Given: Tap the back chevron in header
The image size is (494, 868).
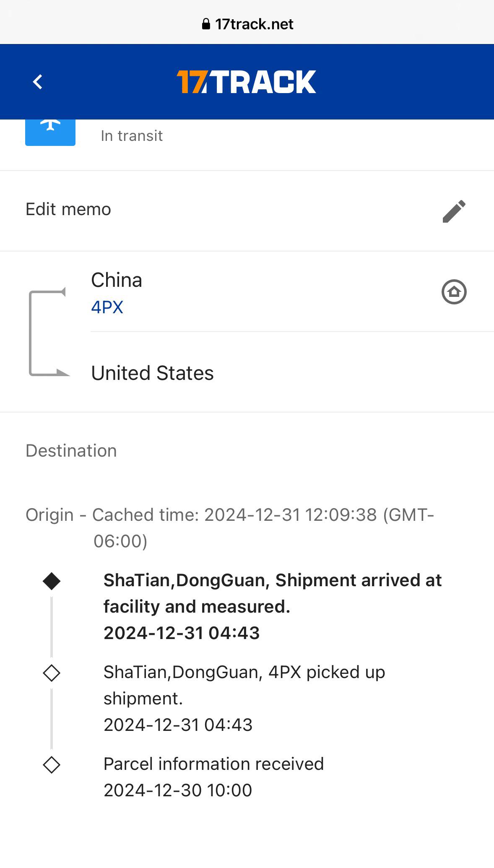Looking at the screenshot, I should 38,82.
